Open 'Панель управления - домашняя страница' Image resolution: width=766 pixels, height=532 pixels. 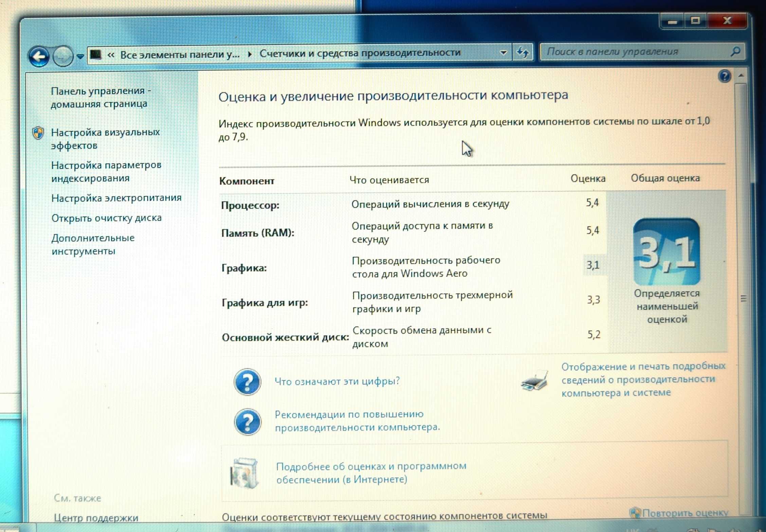[x=101, y=97]
